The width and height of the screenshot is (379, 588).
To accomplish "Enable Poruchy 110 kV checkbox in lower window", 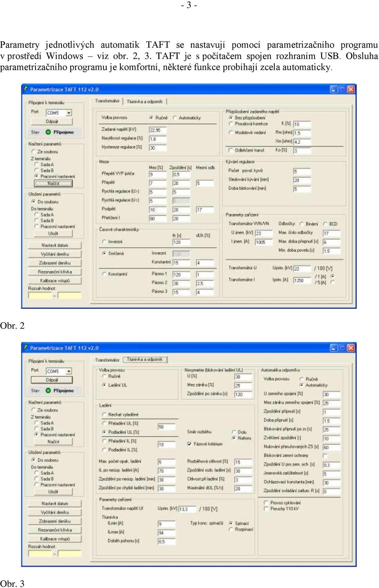I will 266,509.
